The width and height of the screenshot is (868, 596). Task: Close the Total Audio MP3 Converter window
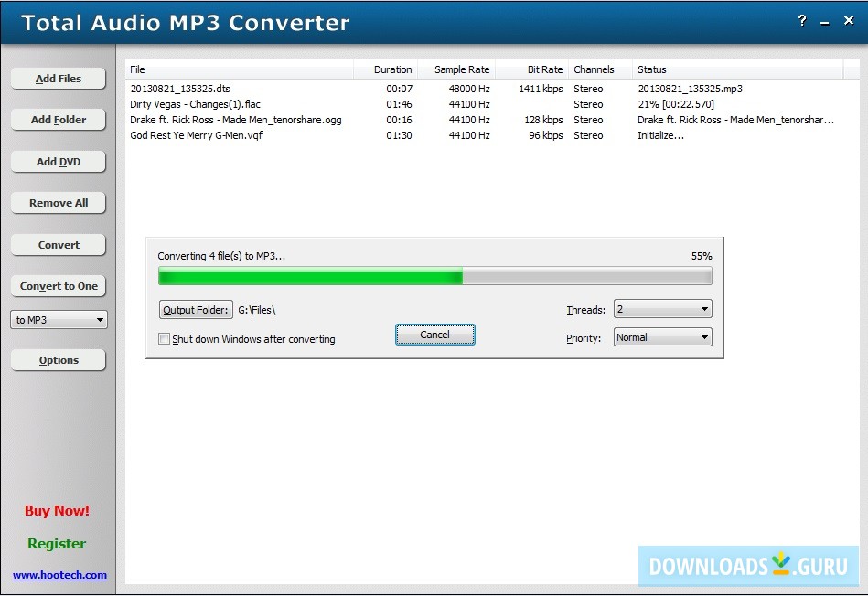(849, 21)
